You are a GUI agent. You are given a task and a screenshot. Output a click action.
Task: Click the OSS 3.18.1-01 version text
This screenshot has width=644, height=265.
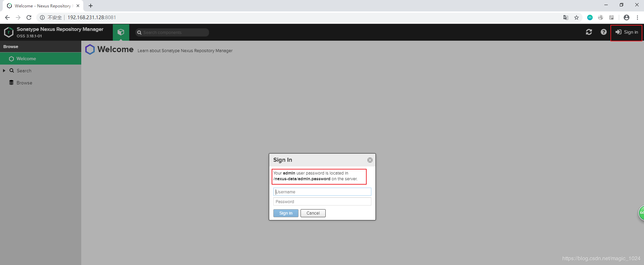pyautogui.click(x=29, y=36)
